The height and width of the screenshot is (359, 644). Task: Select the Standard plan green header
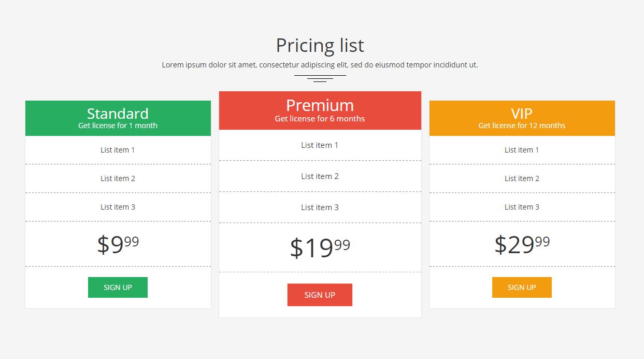(118, 118)
